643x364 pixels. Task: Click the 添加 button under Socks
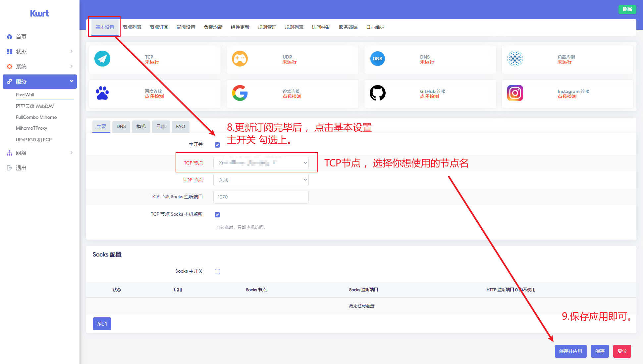102,324
